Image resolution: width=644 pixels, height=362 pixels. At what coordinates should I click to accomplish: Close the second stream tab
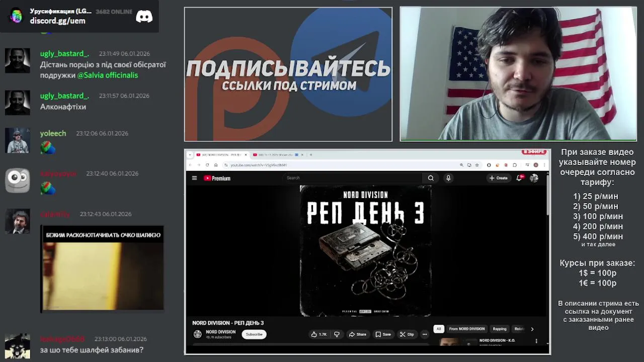click(302, 155)
